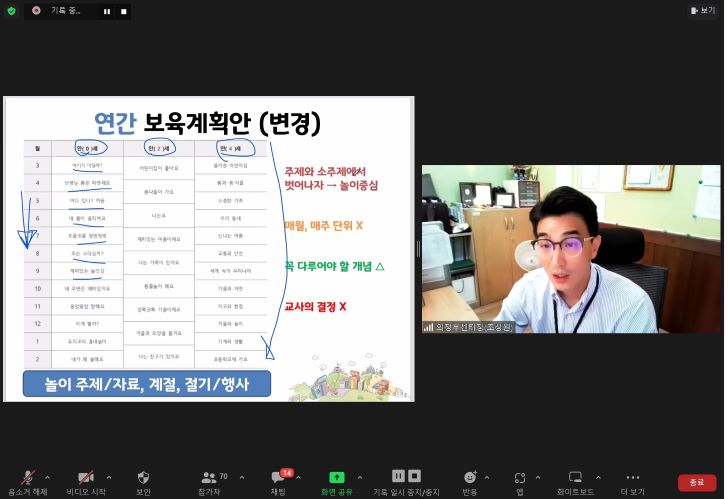Open the 보안 security menu

[143, 483]
